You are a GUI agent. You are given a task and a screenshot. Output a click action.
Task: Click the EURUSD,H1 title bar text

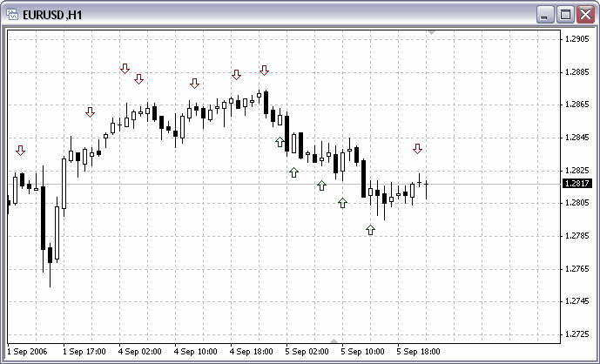[51, 15]
